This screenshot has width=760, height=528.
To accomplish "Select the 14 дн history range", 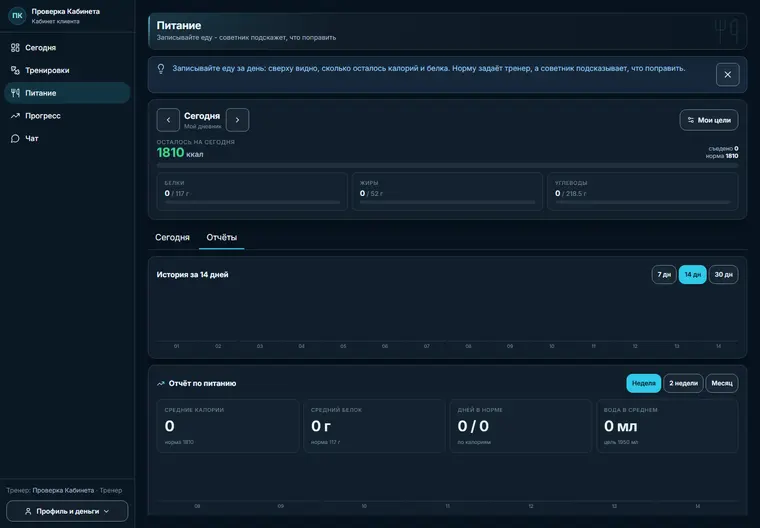I will point(693,274).
